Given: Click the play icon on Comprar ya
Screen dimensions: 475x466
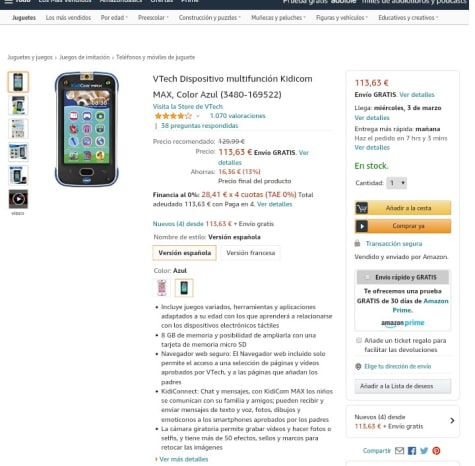Looking at the screenshot, I should pyautogui.click(x=362, y=226).
